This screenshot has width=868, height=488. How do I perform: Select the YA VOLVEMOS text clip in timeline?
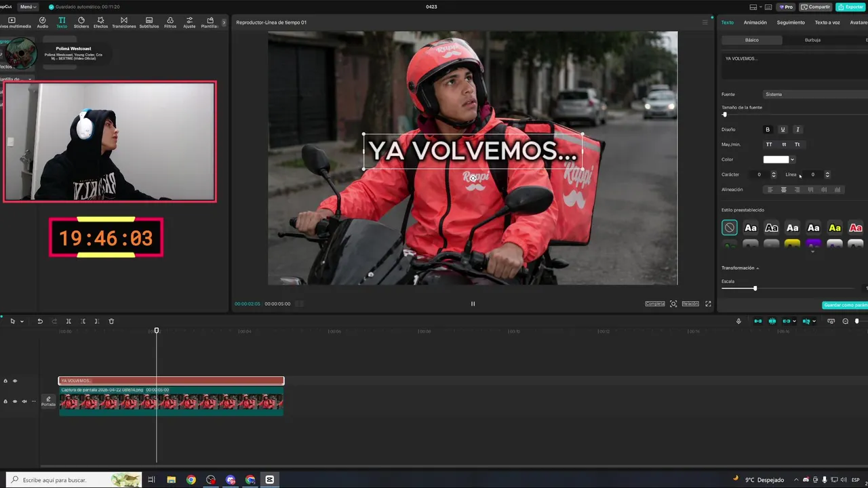(x=171, y=381)
